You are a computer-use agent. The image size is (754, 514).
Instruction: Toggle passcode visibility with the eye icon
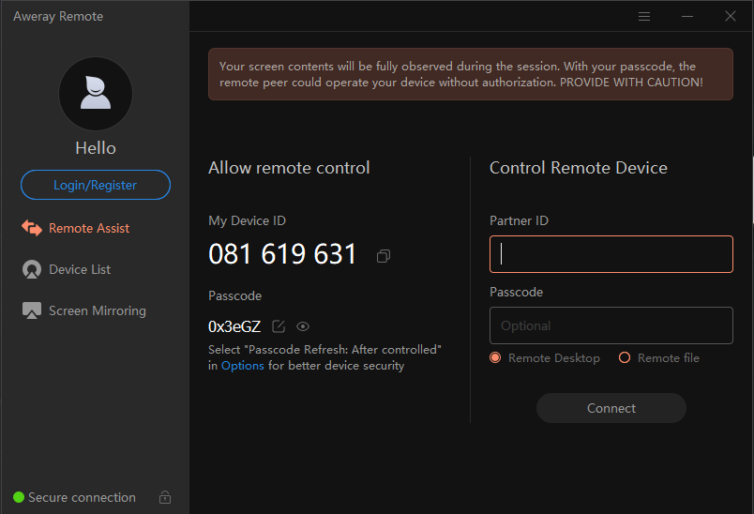tap(303, 326)
